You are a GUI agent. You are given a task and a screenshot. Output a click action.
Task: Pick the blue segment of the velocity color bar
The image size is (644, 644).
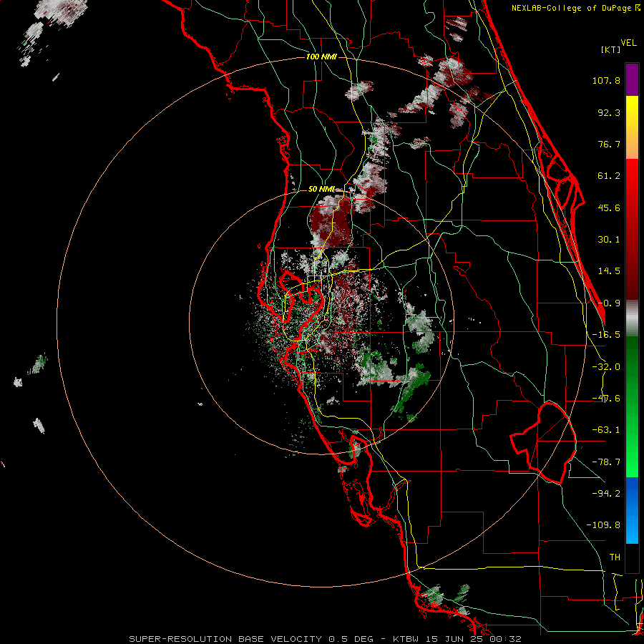pos(632,510)
